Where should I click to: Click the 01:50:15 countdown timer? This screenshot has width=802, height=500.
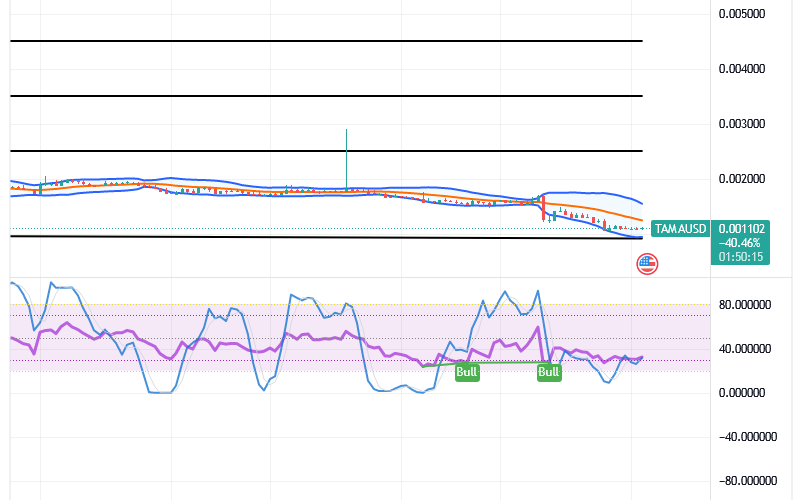(x=741, y=257)
